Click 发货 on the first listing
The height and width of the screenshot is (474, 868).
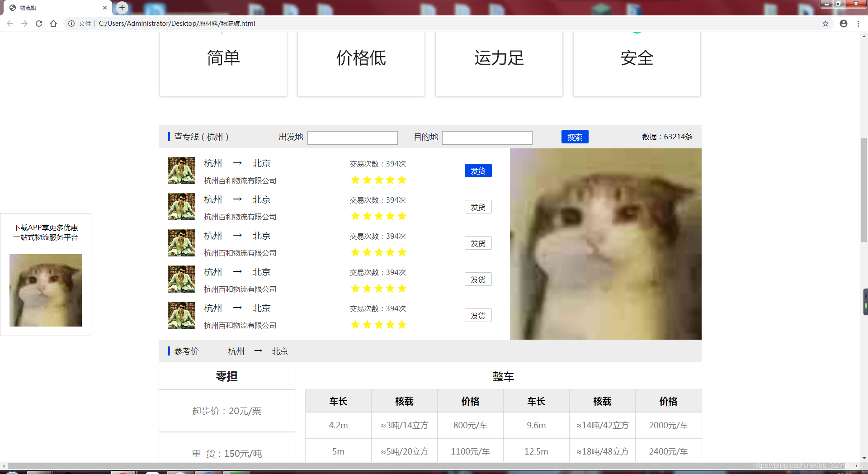pos(478,171)
